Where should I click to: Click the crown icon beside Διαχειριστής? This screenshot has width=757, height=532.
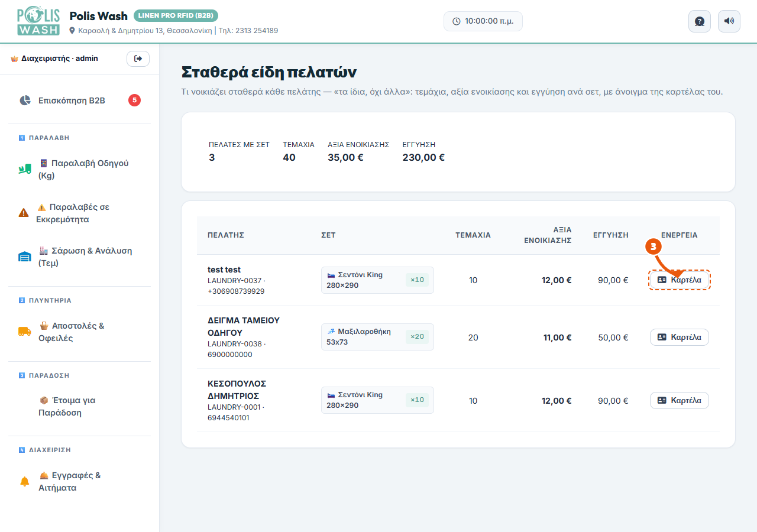click(15, 59)
